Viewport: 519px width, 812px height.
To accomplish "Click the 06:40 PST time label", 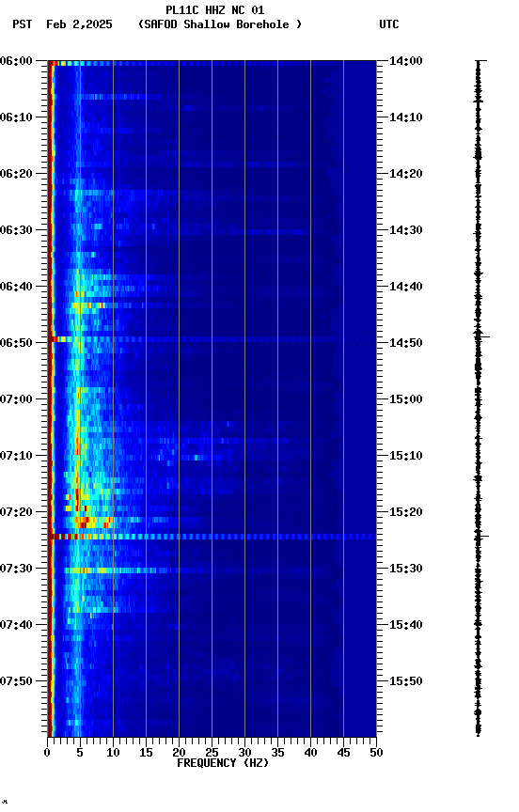I will [x=16, y=287].
